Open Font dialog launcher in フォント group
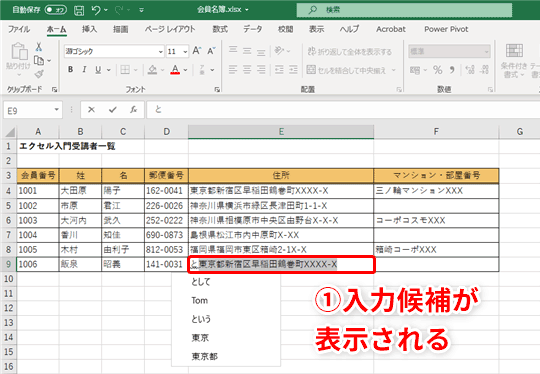Image resolution: width=540 pixels, height=374 pixels. click(x=217, y=90)
